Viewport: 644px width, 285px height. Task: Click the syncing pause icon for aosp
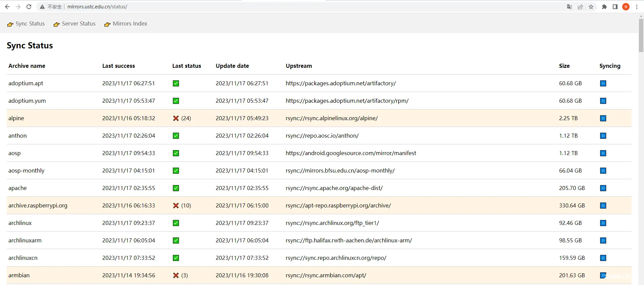603,153
